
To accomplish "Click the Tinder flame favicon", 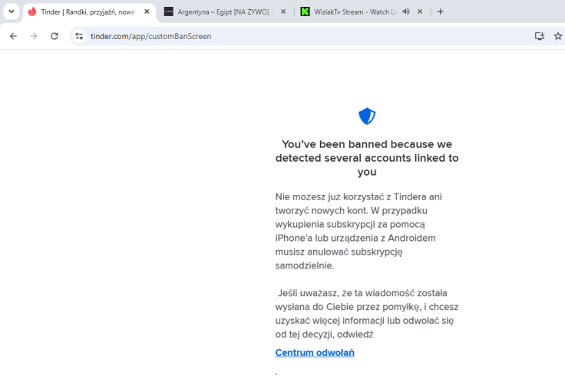I will (x=32, y=12).
